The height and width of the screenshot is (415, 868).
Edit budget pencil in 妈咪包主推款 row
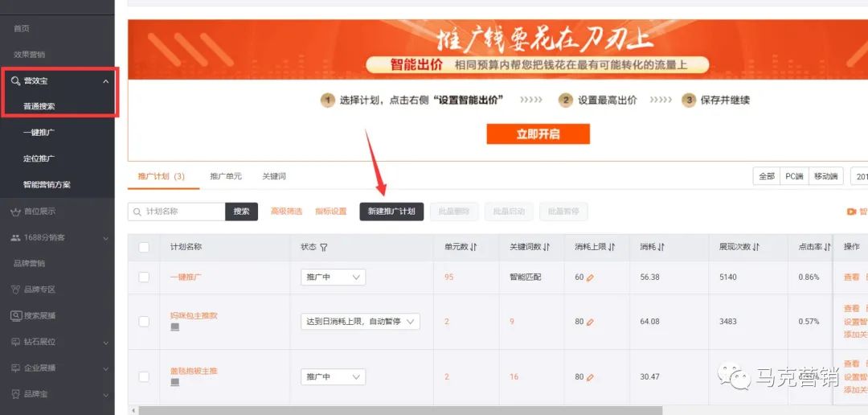pyautogui.click(x=590, y=322)
